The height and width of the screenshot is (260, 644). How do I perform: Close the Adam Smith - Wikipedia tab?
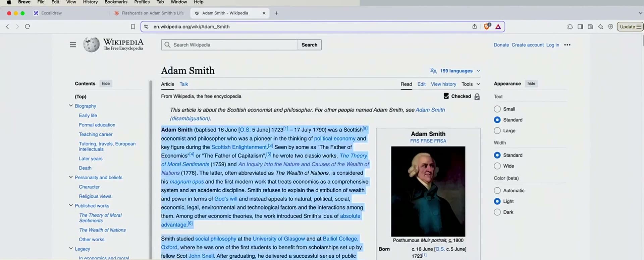[x=264, y=13]
